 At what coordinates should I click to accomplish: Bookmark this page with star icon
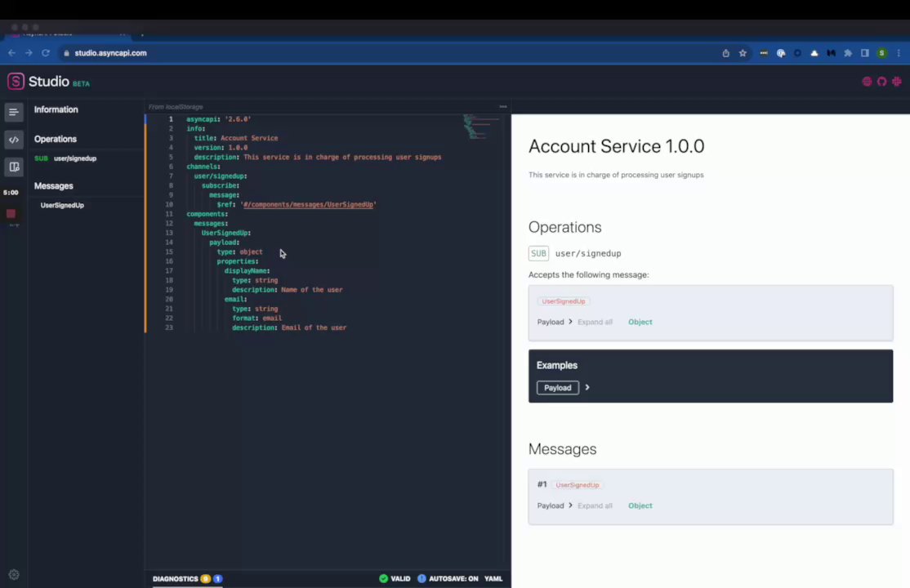[743, 53]
